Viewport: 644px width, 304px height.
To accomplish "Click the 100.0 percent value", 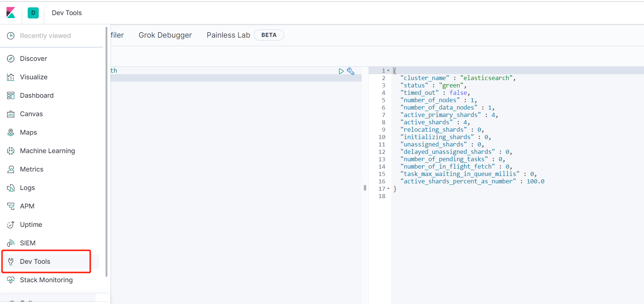I will click(x=535, y=181).
